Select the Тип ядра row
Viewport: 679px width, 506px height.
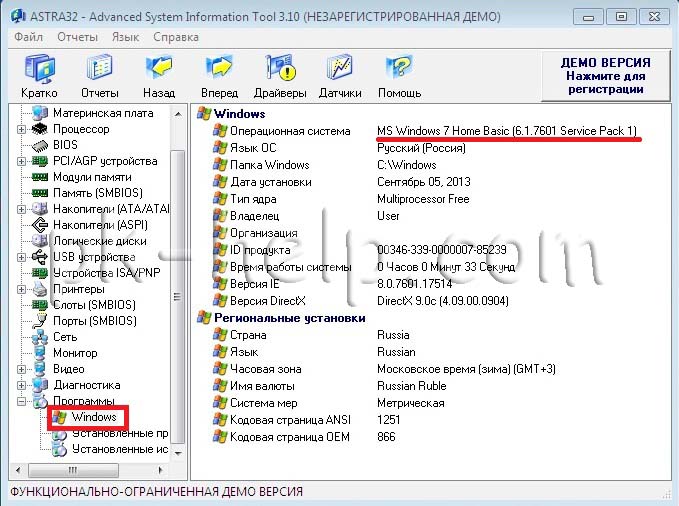341,199
